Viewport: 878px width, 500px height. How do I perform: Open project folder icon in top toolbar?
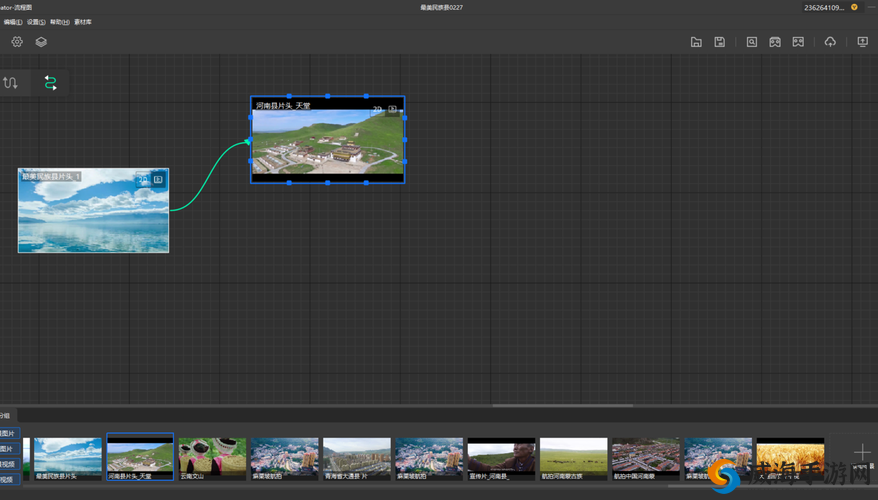(696, 42)
